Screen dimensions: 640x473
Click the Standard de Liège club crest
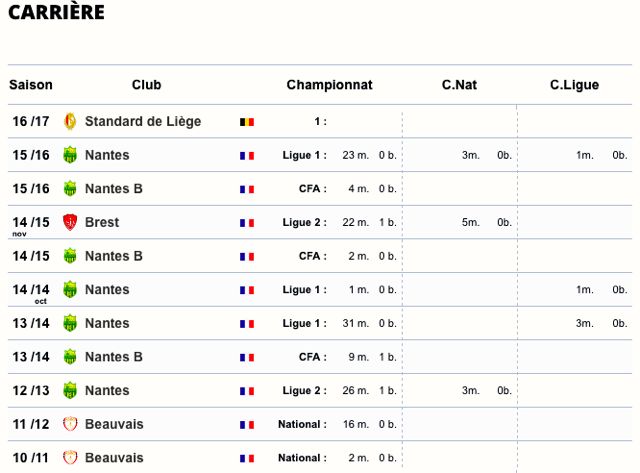(x=70, y=121)
